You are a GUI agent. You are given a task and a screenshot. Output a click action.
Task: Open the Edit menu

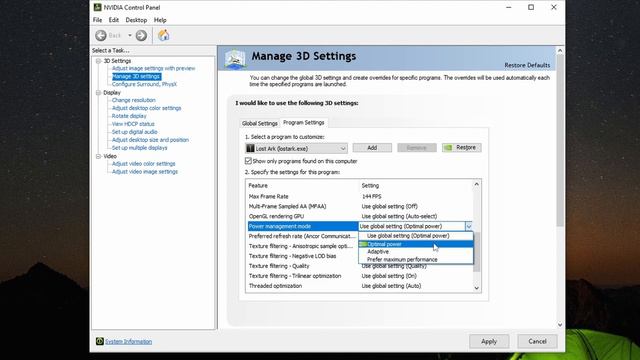(113, 20)
